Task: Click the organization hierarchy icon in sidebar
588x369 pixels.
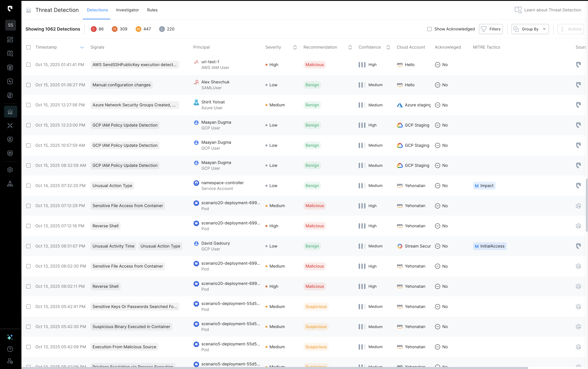Action: point(10,184)
